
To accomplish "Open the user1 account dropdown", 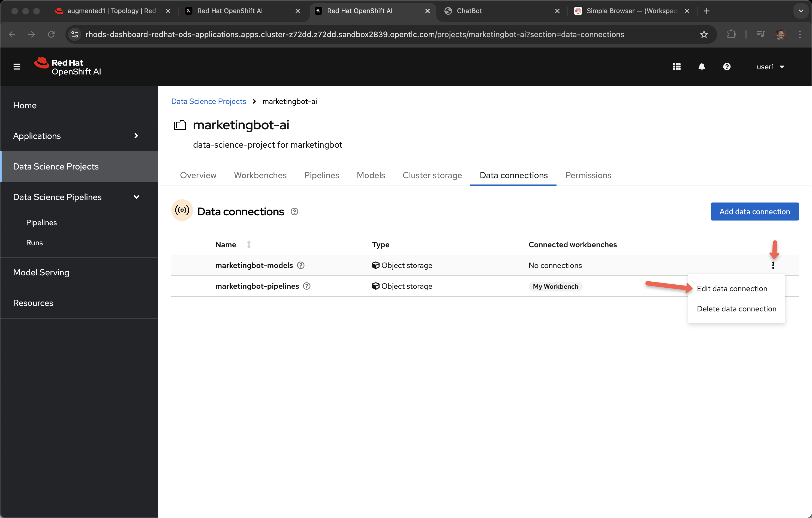I will point(770,67).
